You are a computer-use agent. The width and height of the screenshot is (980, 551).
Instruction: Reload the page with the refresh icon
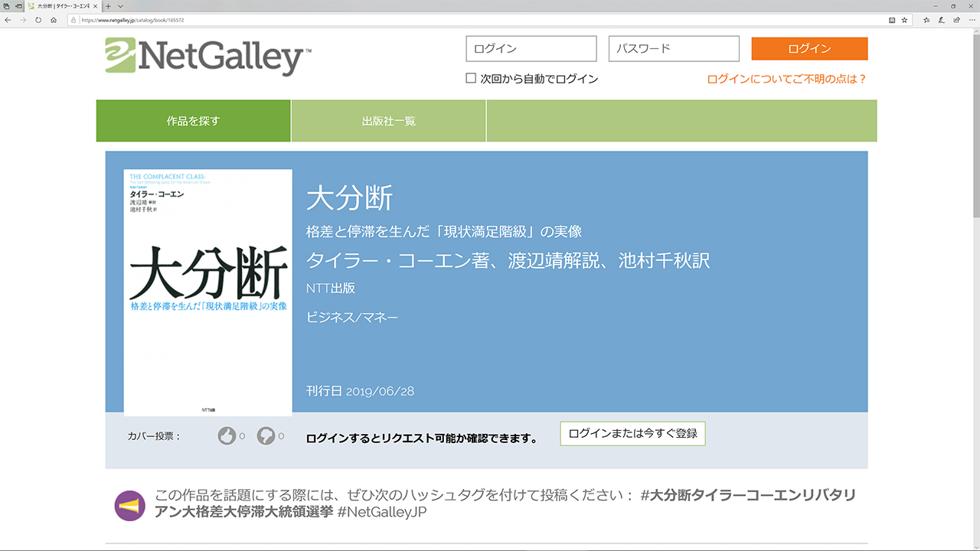38,20
